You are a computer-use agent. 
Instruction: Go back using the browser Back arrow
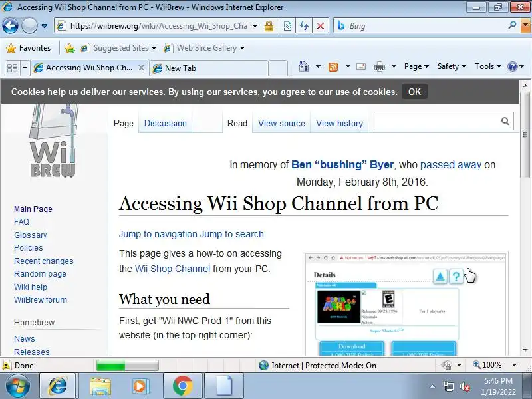[10, 25]
